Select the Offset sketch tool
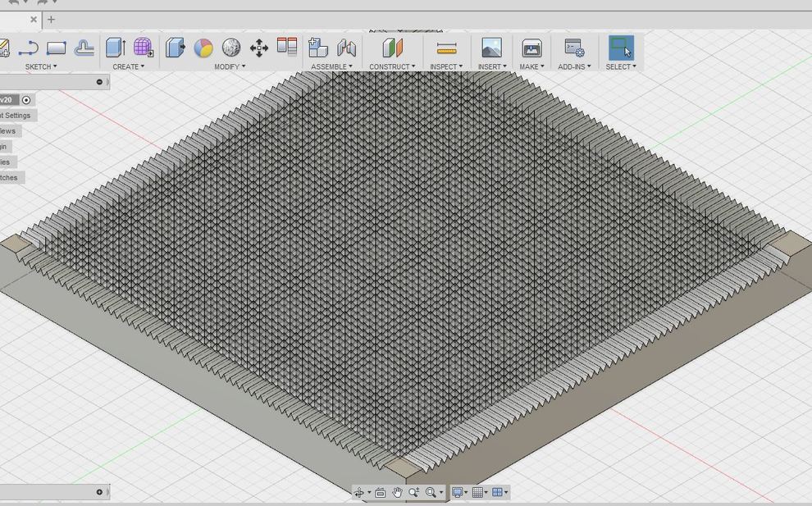 [84, 48]
